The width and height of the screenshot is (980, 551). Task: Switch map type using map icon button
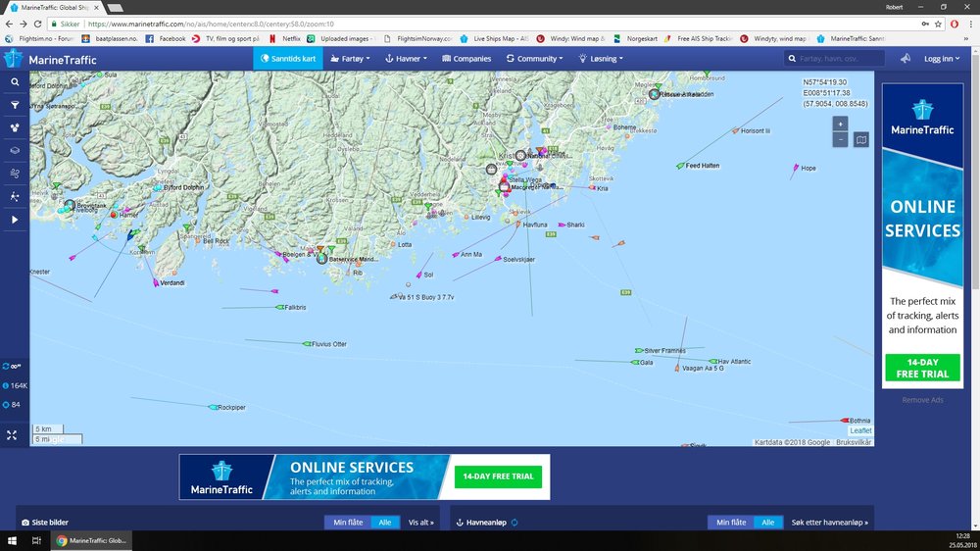[x=861, y=139]
